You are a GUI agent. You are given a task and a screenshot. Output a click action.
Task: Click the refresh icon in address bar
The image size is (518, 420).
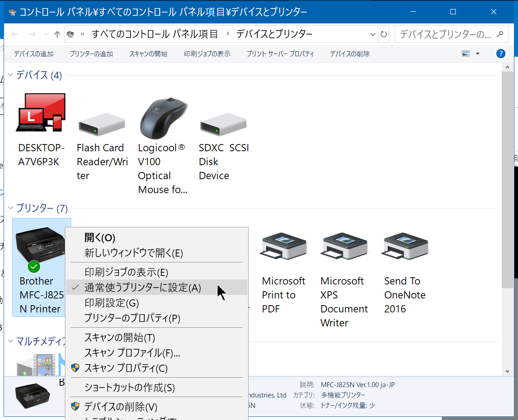(x=383, y=34)
